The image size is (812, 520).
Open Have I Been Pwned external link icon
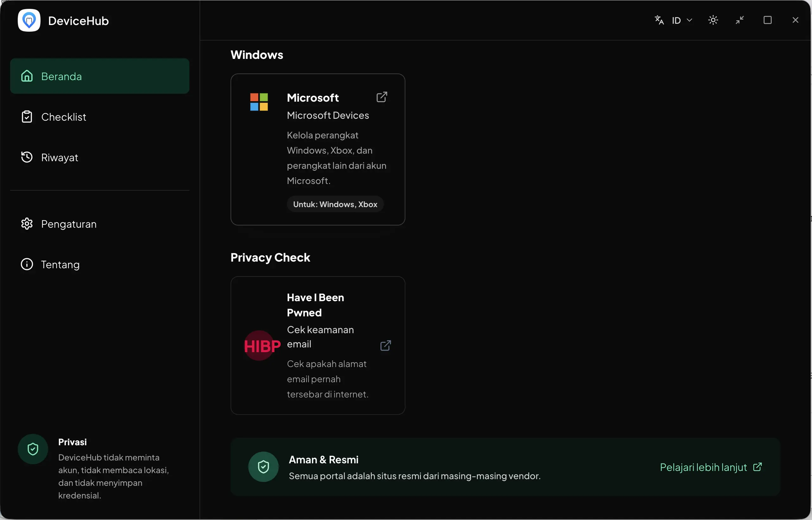click(x=386, y=346)
